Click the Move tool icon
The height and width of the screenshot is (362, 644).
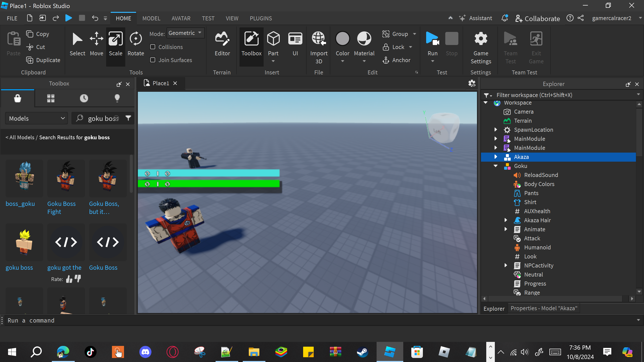[97, 39]
